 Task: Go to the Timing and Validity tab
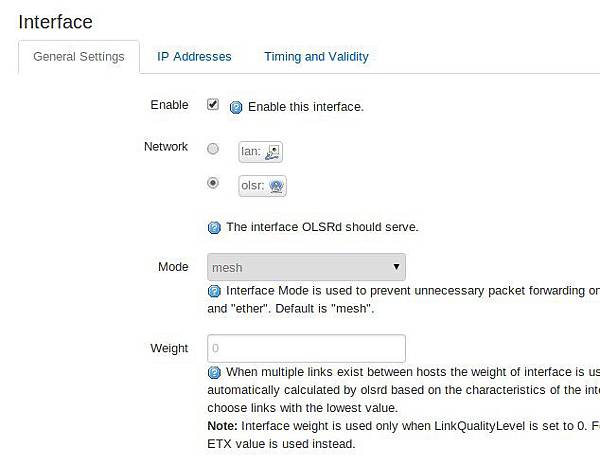point(316,57)
